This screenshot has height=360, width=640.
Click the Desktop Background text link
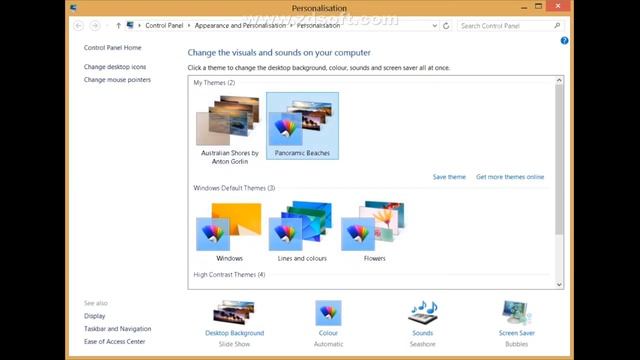pos(234,333)
